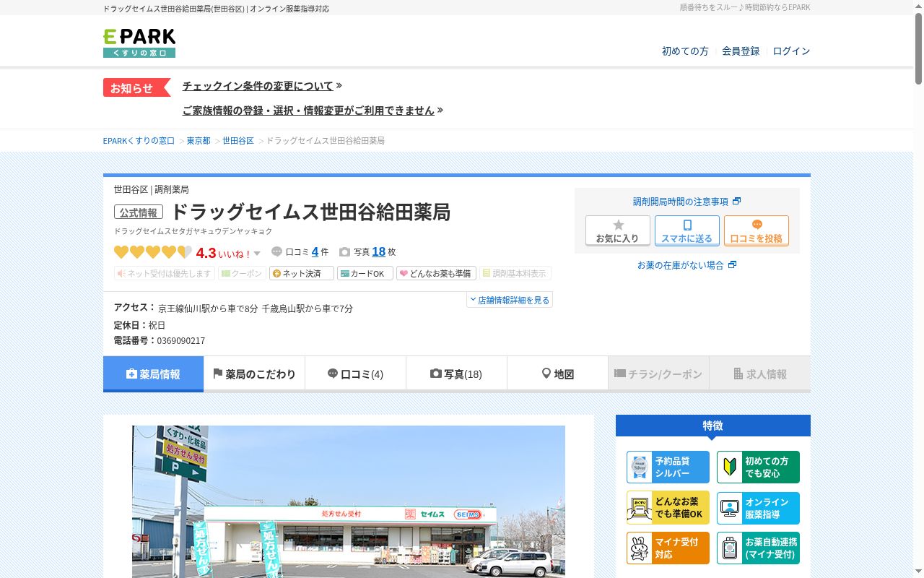Screen dimensions: 924x578
Task: Click the オンライン服薬指導 feature badge
Action: [x=758, y=508]
